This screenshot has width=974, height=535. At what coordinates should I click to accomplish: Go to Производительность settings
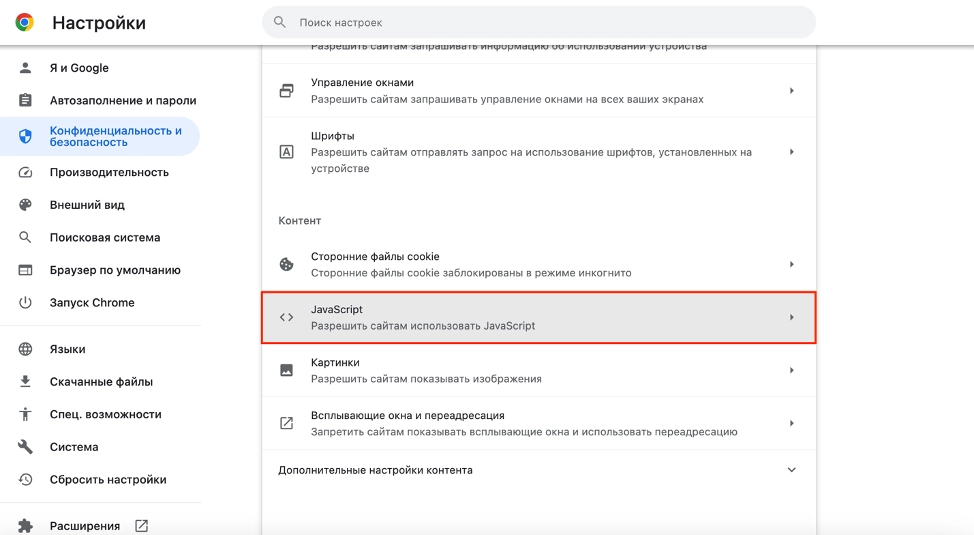109,172
